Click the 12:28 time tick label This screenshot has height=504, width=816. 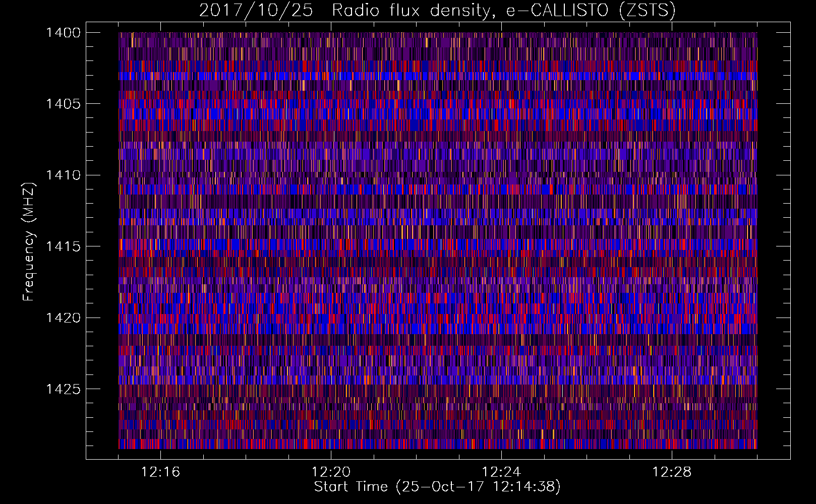point(672,472)
